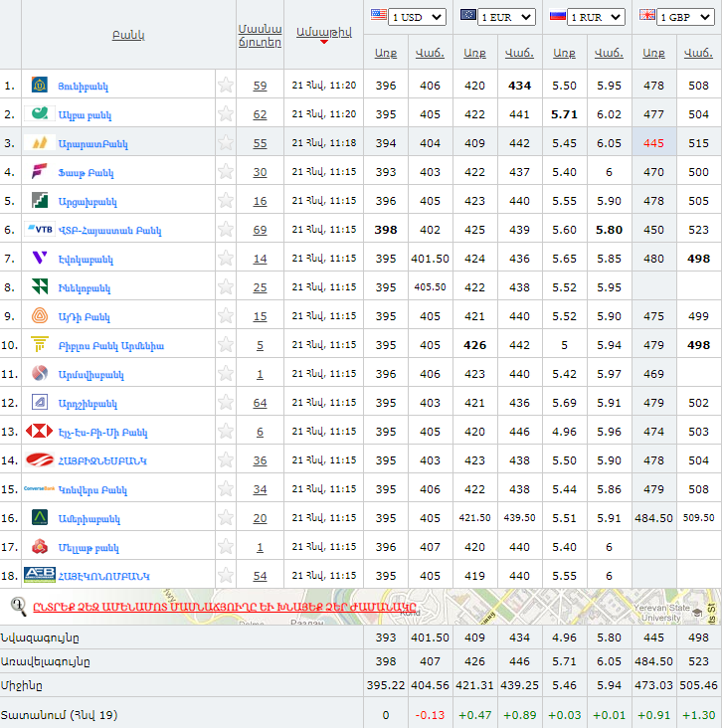Click the Converse Bank logo in row 15
This screenshot has width=723, height=728.
[40, 488]
